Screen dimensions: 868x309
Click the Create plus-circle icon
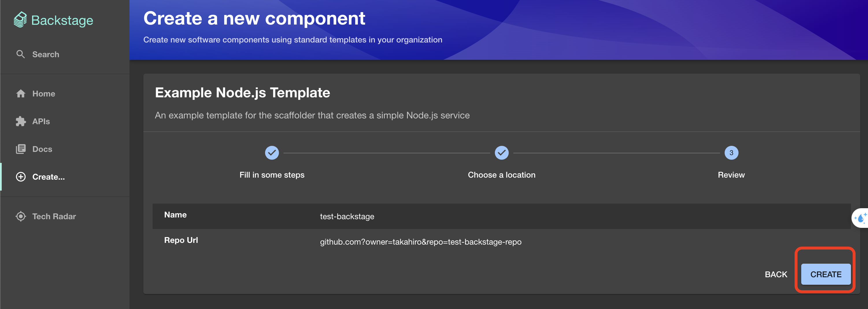click(21, 177)
